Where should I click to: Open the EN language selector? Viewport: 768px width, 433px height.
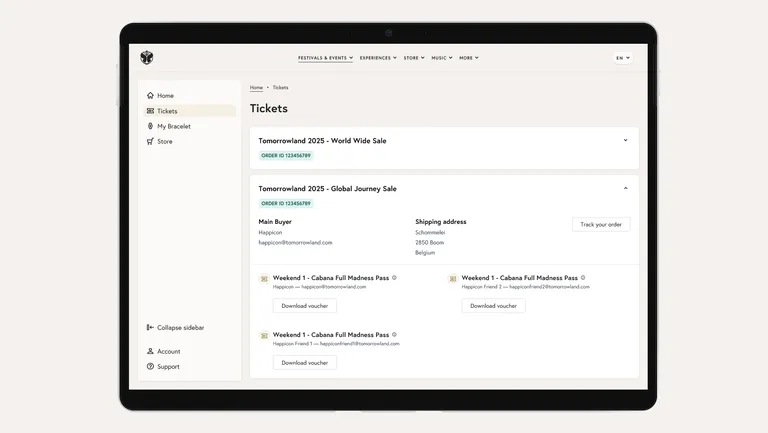point(623,58)
